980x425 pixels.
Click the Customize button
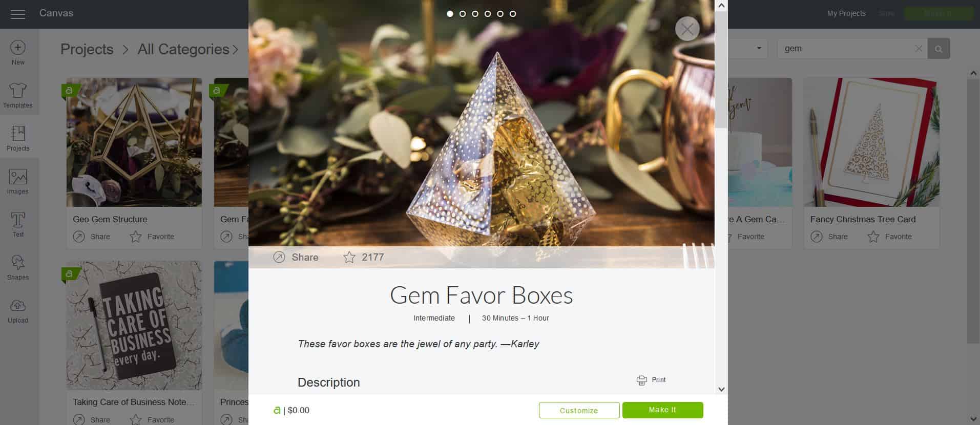click(x=579, y=410)
